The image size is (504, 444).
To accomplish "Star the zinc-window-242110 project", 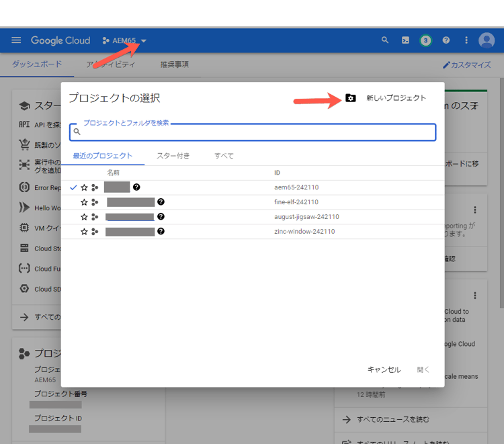I will [x=84, y=232].
